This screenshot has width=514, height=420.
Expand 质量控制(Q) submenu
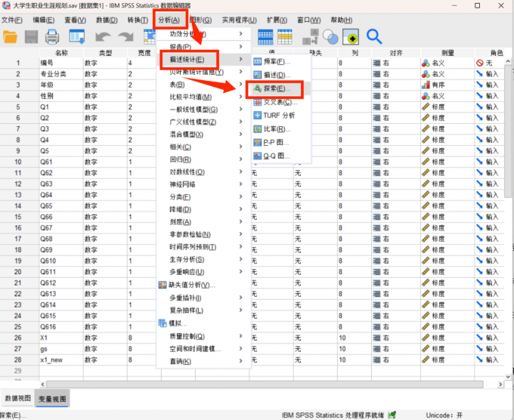pos(203,336)
